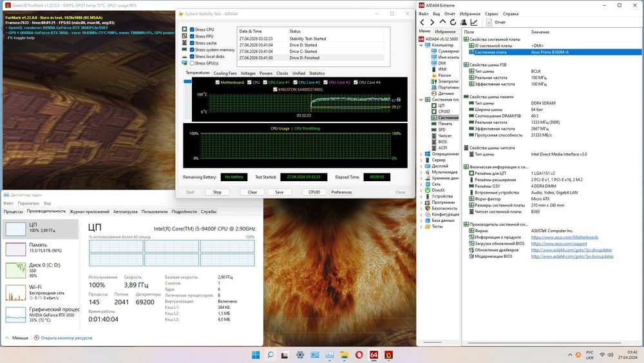This screenshot has height=363, width=644.
Task: Uncheck the Stress cache checkbox
Action: click(x=192, y=43)
